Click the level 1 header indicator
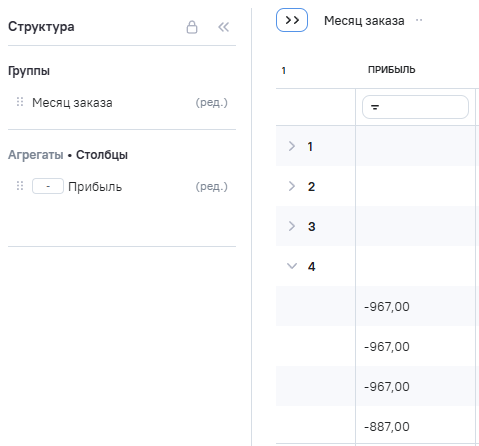This screenshot has width=479, height=446. tap(284, 70)
